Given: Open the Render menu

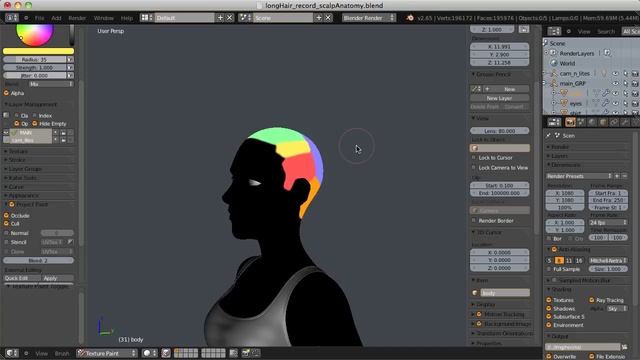Looking at the screenshot, I should 77,18.
